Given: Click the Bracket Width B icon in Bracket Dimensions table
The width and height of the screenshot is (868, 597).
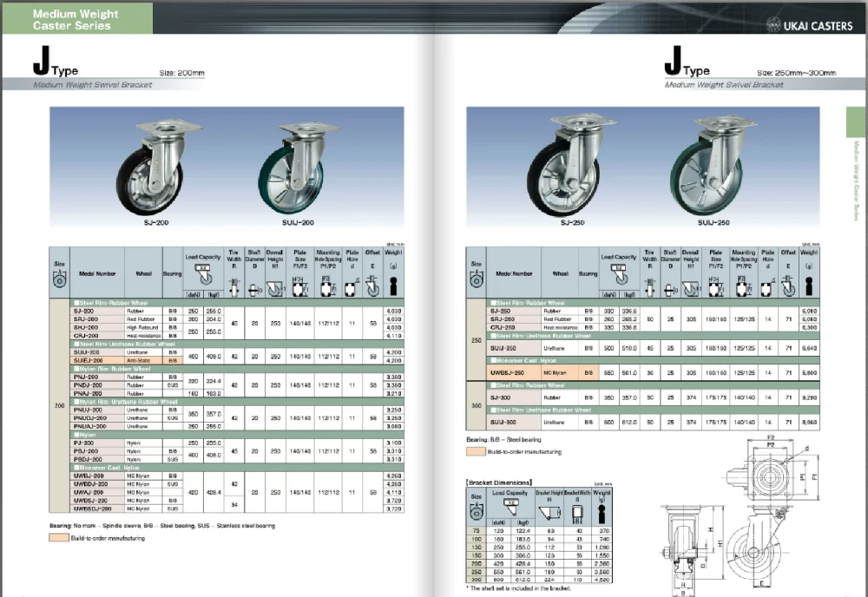Looking at the screenshot, I should (577, 514).
